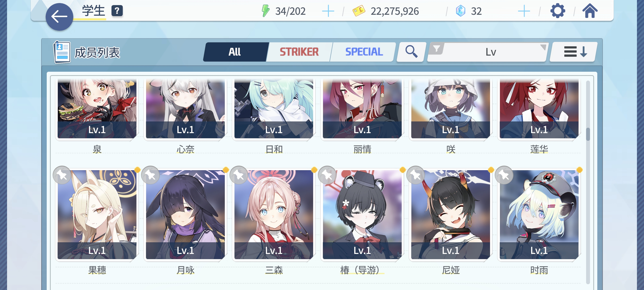Switch to the STRIKER tab

tap(299, 52)
